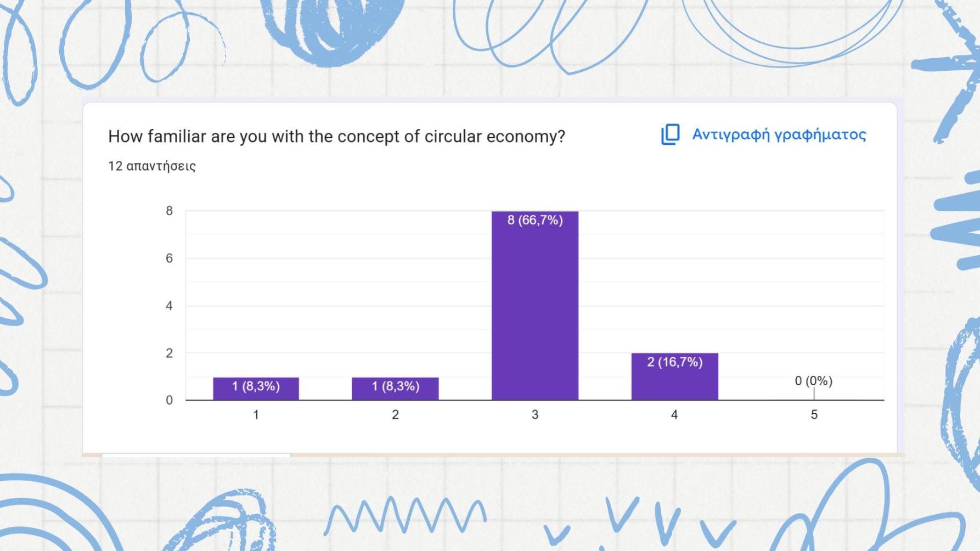Click the first bar labeled 1 (8,3%)
Viewport: 980px width, 551px height.
(x=256, y=389)
